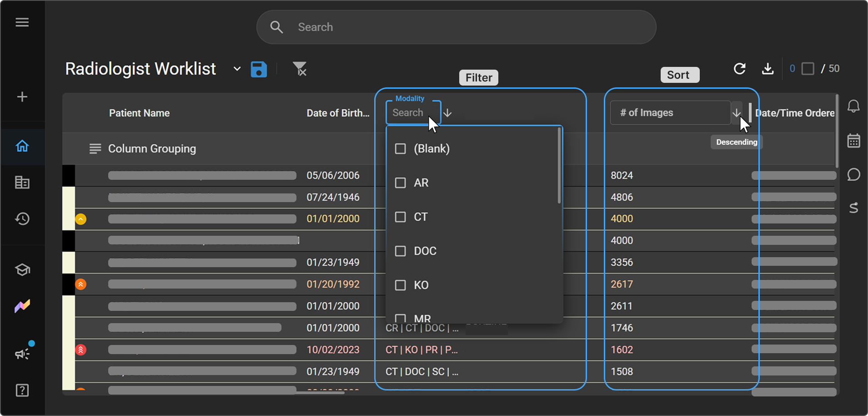Image resolution: width=868 pixels, height=416 pixels.
Task: Click the modality dropdown list scrollbar
Action: tap(559, 166)
